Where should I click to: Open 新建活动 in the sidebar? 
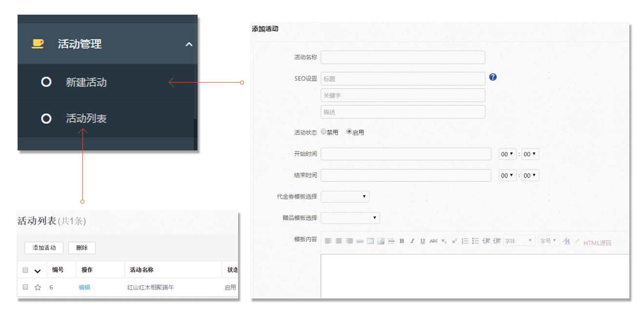(86, 83)
